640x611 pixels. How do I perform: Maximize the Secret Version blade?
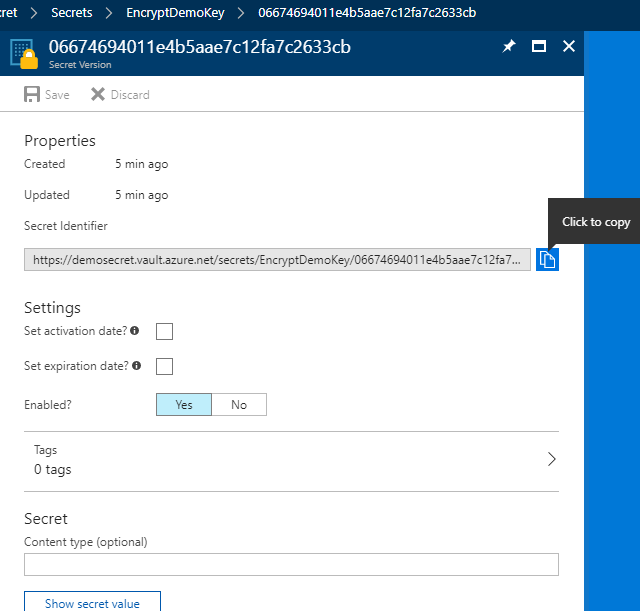tap(539, 46)
